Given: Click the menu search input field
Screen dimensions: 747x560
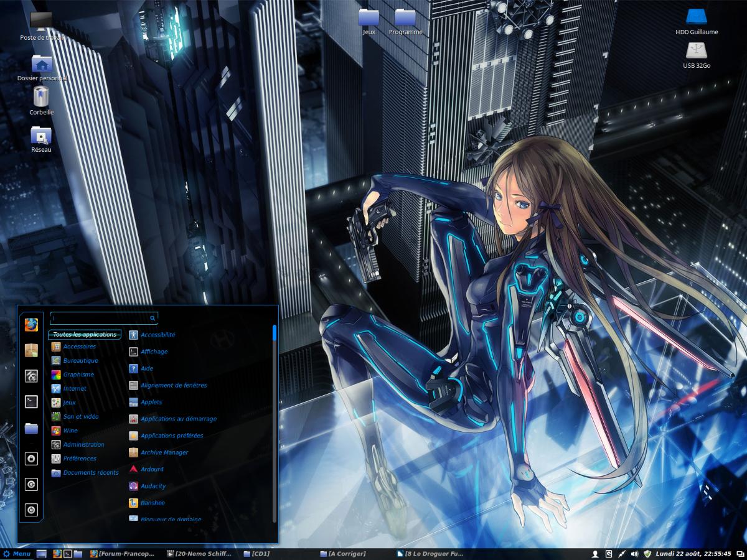Looking at the screenshot, I should pyautogui.click(x=104, y=318).
